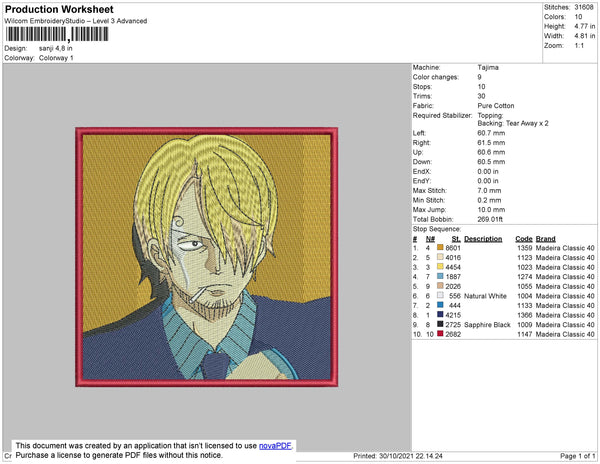Click the 'Production Worksheet' title
Image resolution: width=600 pixels, height=464 pixels.
[x=59, y=10]
